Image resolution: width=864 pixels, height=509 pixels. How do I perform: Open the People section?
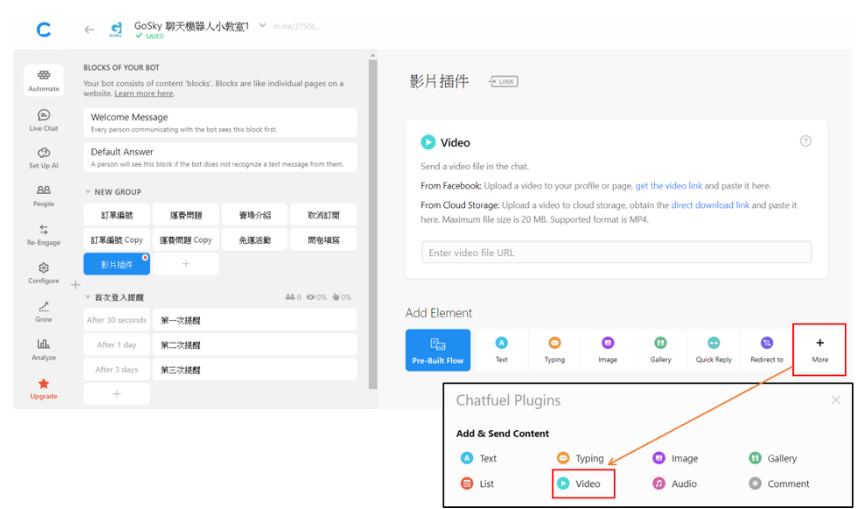click(x=44, y=196)
